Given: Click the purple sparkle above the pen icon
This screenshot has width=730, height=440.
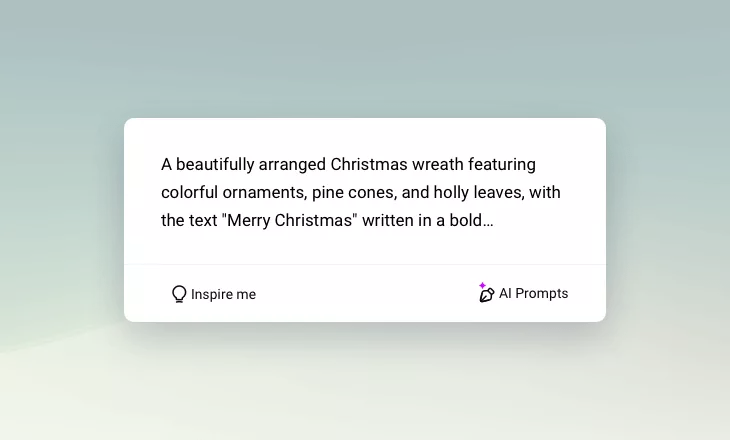Looking at the screenshot, I should click(482, 285).
